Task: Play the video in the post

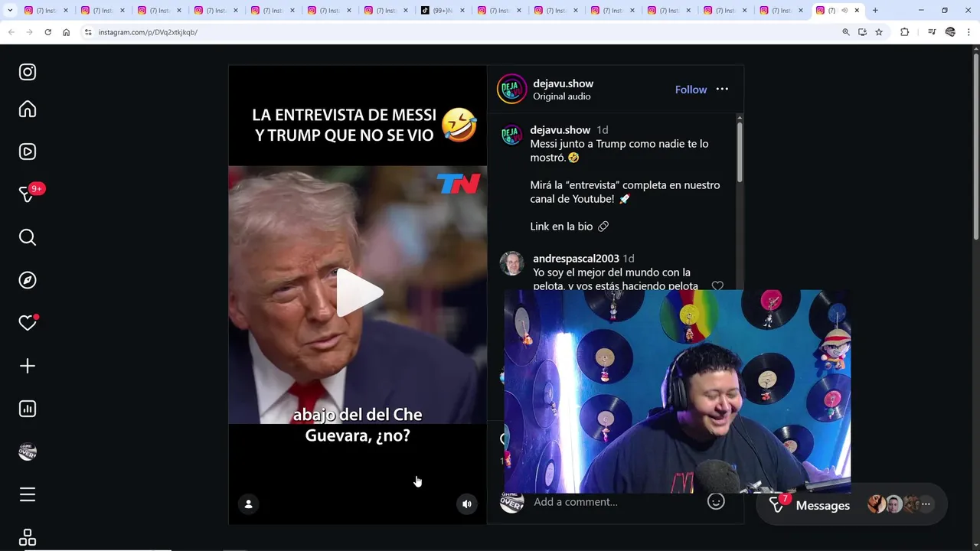Action: tap(358, 293)
